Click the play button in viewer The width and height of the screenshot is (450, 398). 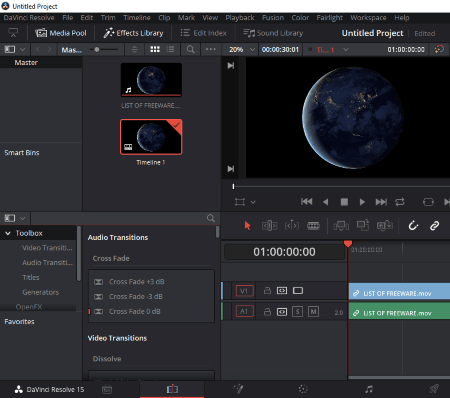click(x=362, y=202)
